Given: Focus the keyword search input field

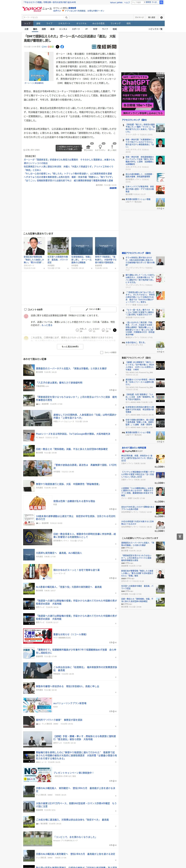Looking at the screenshot, I should pyautogui.click(x=44, y=17).
